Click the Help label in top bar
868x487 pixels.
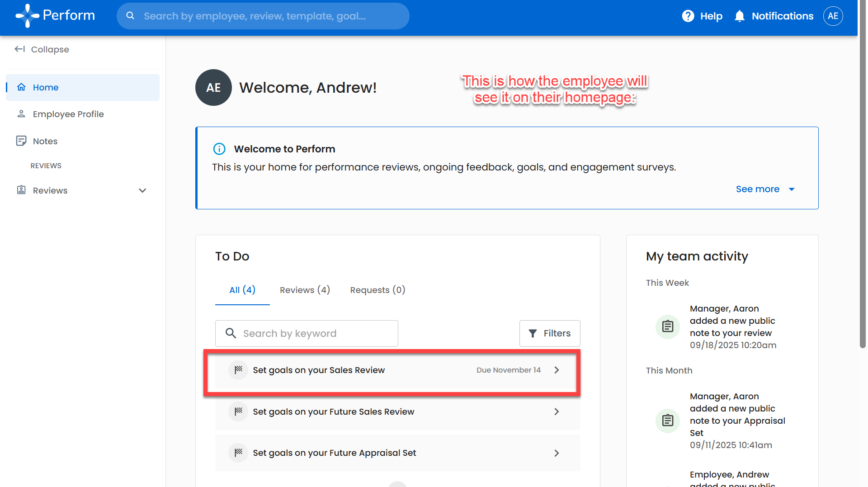click(x=712, y=16)
